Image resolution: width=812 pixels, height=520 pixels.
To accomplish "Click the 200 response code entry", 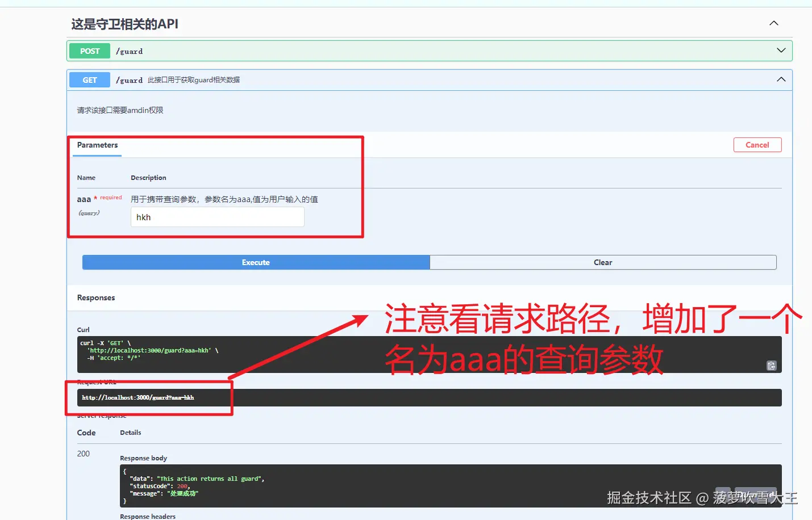I will [x=83, y=454].
